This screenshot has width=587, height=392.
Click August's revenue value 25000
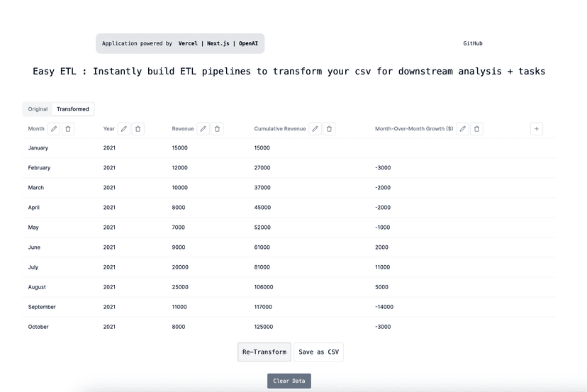[x=180, y=287]
